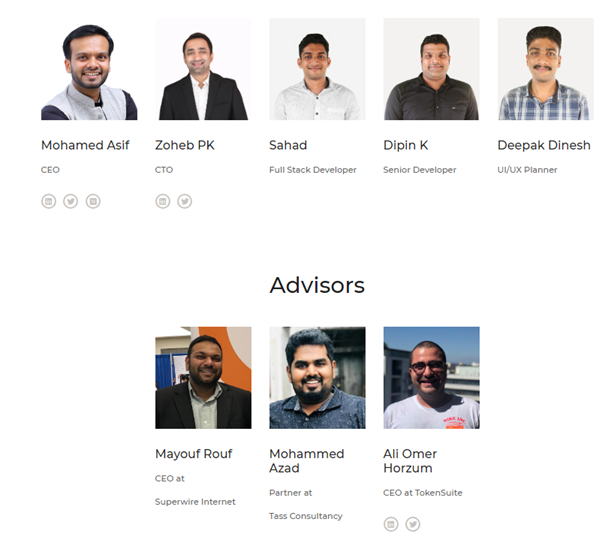Click Mohammed Azad's advisor photo
Screen dimensions: 605x558
point(318,378)
